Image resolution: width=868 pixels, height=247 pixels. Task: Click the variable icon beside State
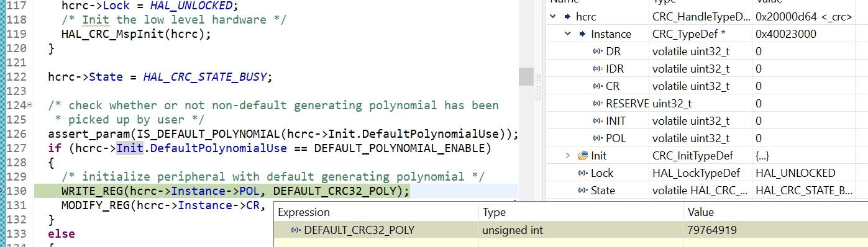coord(583,190)
